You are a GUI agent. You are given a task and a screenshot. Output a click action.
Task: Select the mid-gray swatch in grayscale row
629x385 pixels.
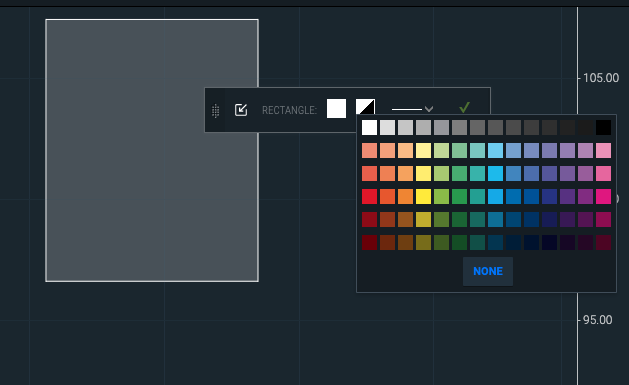click(459, 128)
